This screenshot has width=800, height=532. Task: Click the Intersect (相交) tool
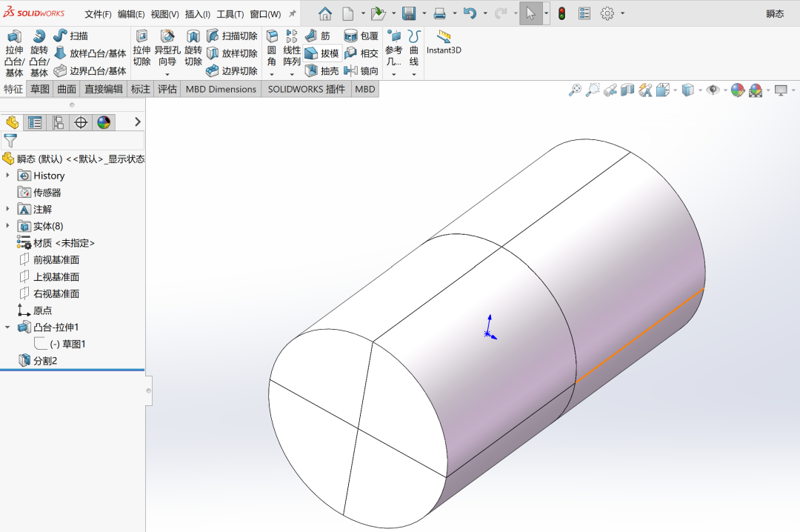click(361, 53)
